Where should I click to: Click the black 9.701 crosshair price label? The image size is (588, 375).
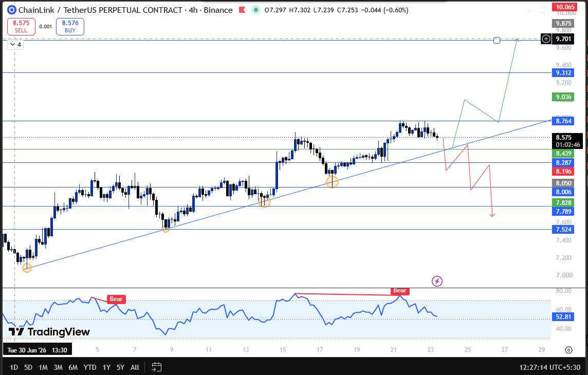click(x=564, y=39)
